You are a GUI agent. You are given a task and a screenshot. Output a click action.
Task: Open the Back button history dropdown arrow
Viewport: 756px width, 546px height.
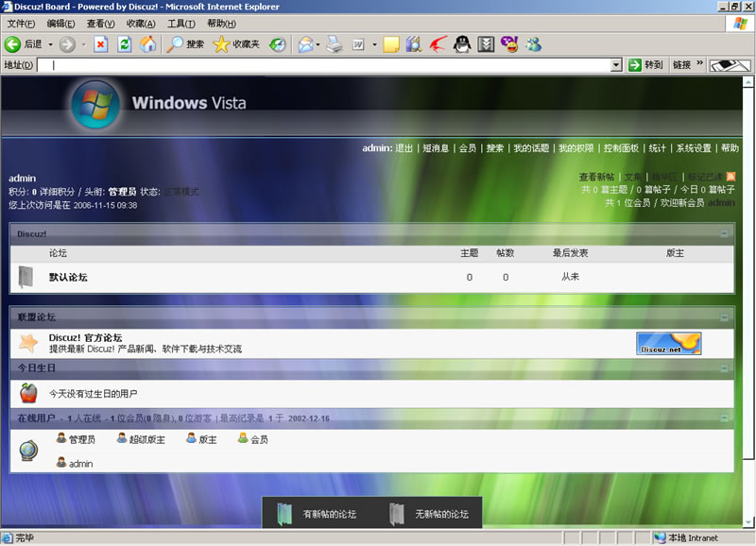point(50,44)
